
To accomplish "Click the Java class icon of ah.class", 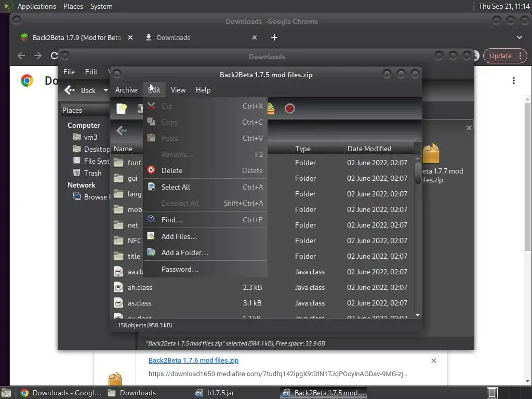I will coord(118,287).
